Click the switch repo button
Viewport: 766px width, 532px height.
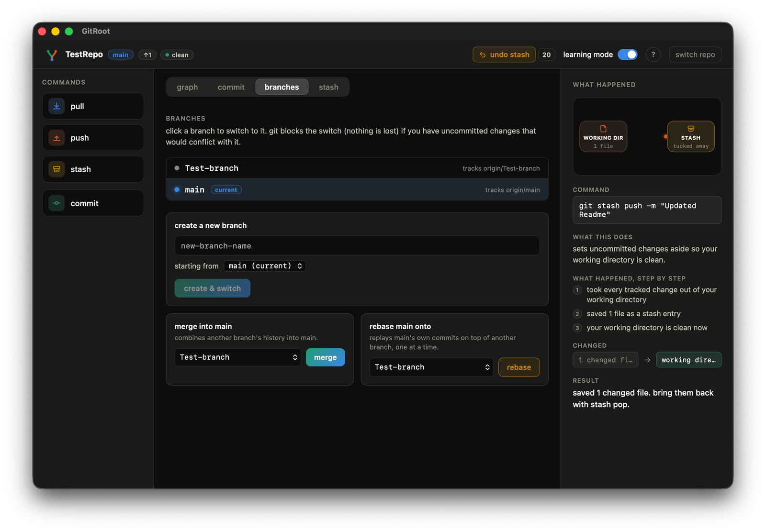point(695,55)
